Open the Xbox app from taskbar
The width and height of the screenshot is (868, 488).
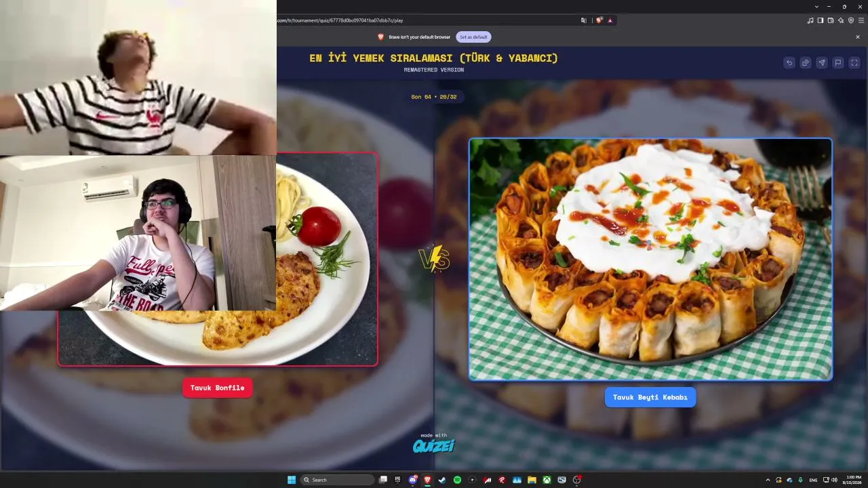coord(547,480)
